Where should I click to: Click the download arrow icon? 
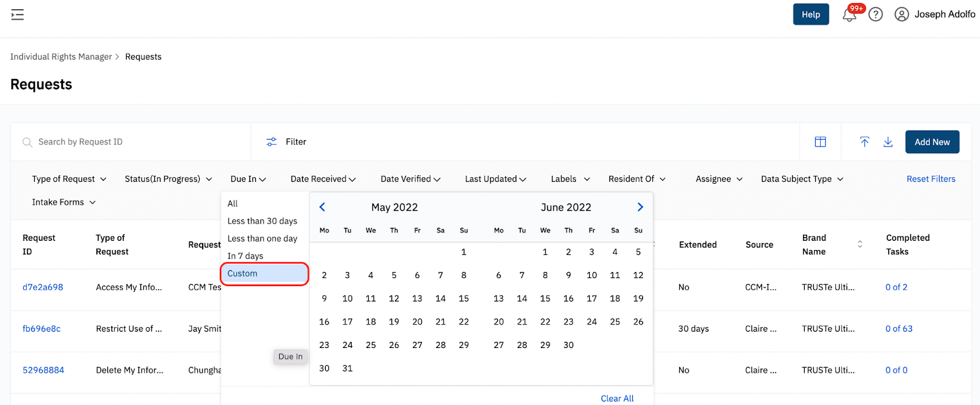coord(888,142)
